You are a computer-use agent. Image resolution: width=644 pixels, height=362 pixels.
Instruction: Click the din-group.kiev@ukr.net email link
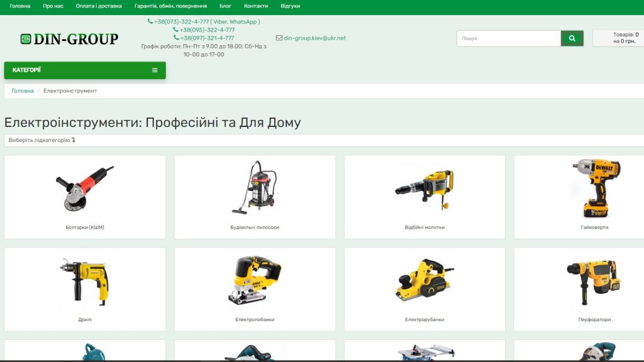pos(314,38)
